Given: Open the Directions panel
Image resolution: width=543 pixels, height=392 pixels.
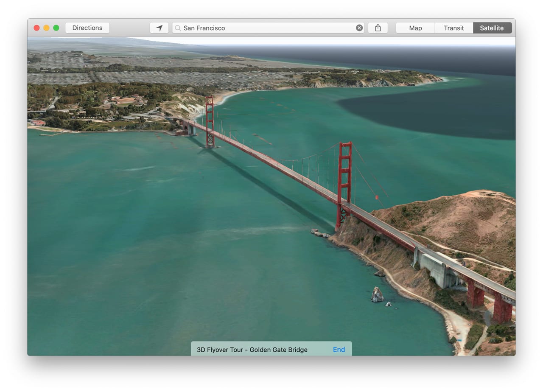Looking at the screenshot, I should click(x=87, y=28).
